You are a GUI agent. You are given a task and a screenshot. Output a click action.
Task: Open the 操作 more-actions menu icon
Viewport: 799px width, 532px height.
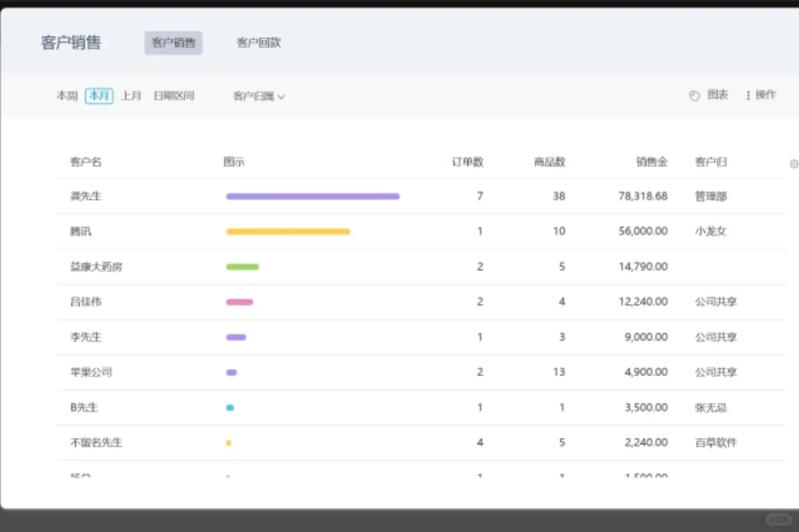pos(748,95)
